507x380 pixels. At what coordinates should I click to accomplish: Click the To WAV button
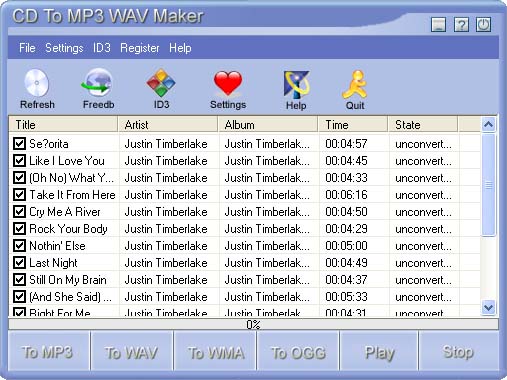132,351
